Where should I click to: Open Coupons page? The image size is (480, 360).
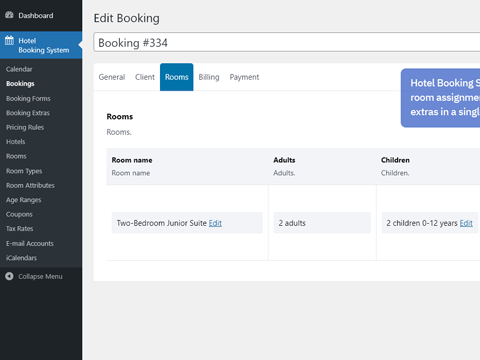tap(19, 214)
